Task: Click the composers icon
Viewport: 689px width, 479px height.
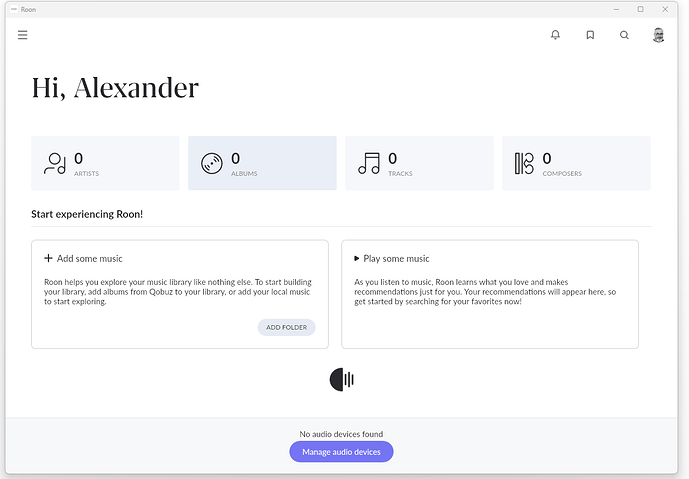Action: point(524,163)
